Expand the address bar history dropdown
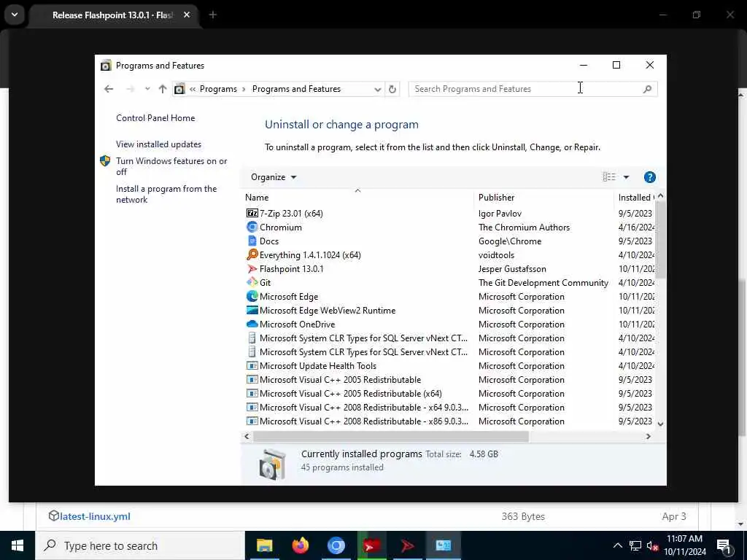The width and height of the screenshot is (747, 560). point(377,89)
